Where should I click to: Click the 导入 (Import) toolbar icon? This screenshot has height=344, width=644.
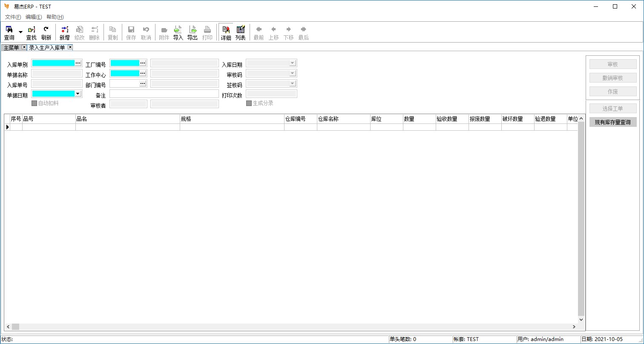pyautogui.click(x=178, y=32)
